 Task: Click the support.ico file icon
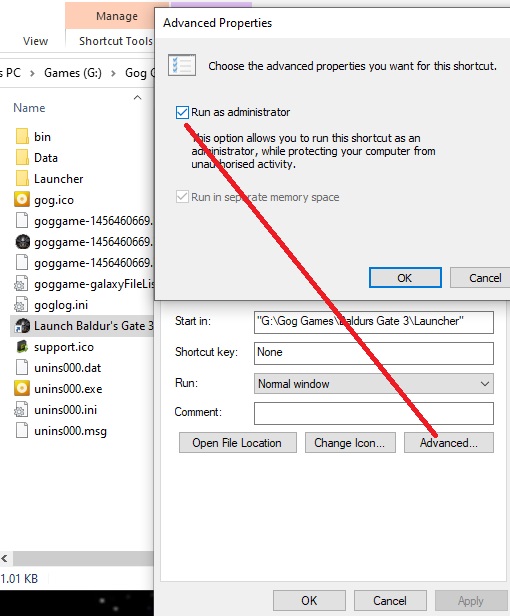coord(22,346)
